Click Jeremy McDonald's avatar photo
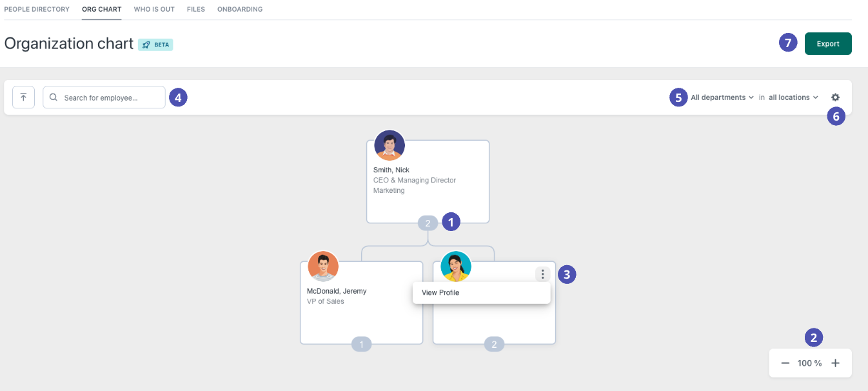 pyautogui.click(x=322, y=266)
